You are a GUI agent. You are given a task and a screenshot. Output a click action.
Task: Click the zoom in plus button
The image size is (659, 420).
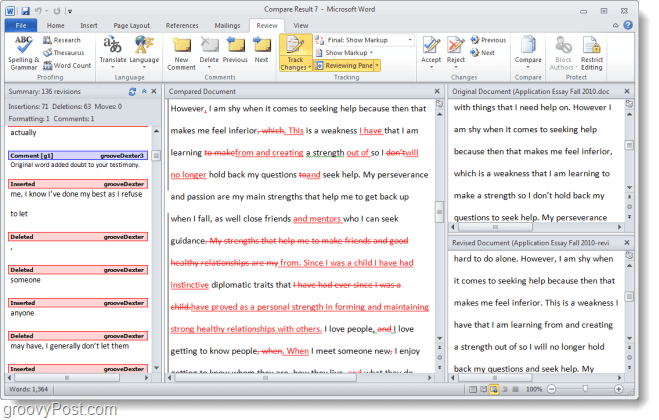coord(619,389)
